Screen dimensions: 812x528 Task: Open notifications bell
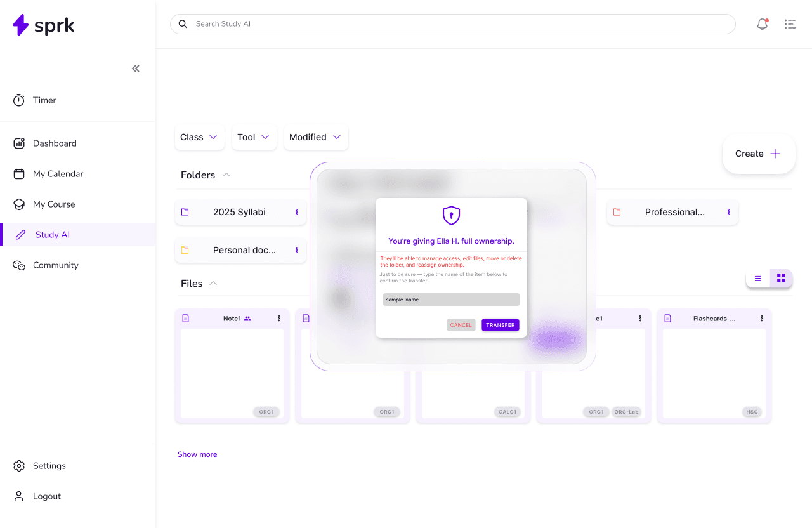pyautogui.click(x=763, y=24)
